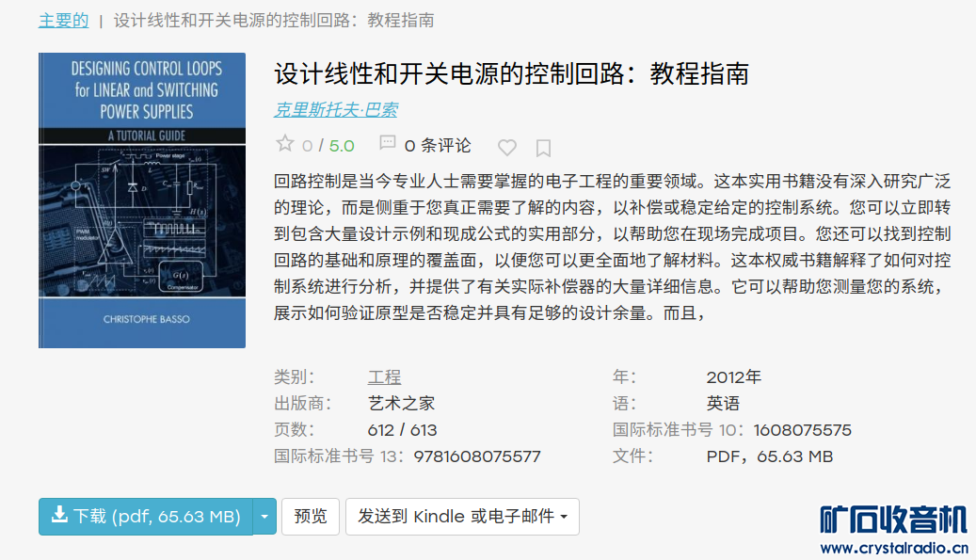Open the 发送到 Kindle 或电子邮件 dropdown
The width and height of the screenshot is (976, 560).
coord(462,517)
